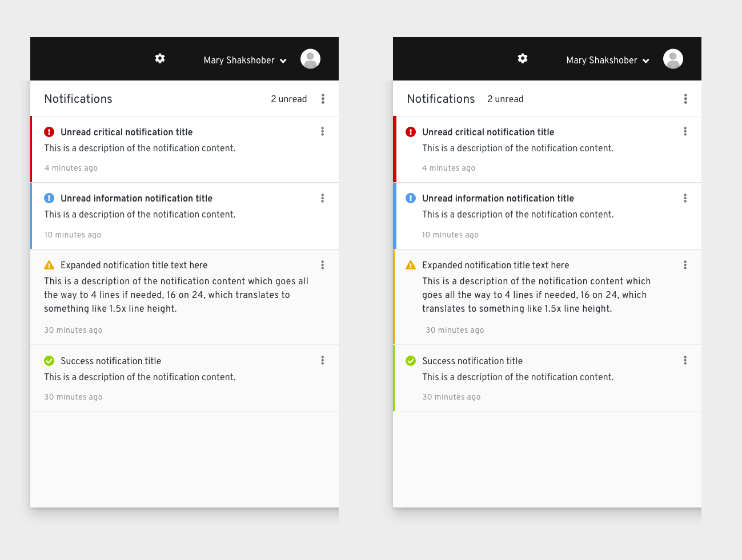742x560 pixels.
Task: Click red critical alert icon in left panel
Action: (x=49, y=132)
